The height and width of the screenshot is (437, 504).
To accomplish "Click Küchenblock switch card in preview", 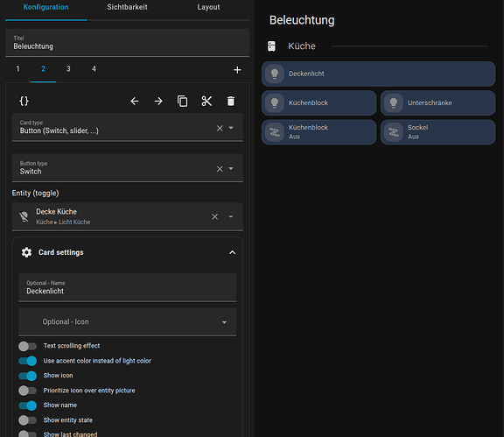I will [x=318, y=103].
